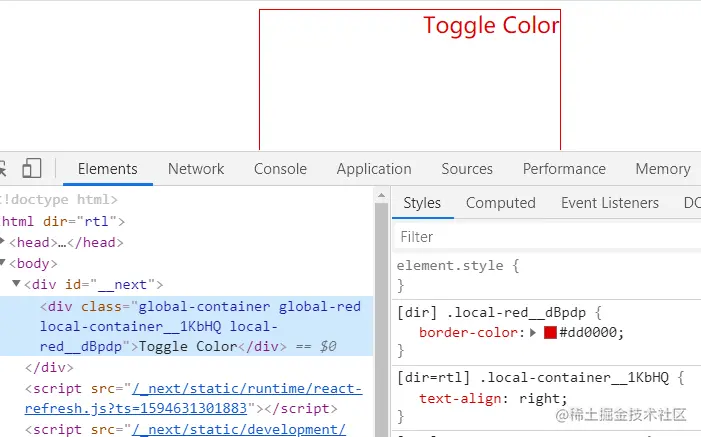The image size is (701, 437).
Task: Expand the head element node
Action: point(2,242)
